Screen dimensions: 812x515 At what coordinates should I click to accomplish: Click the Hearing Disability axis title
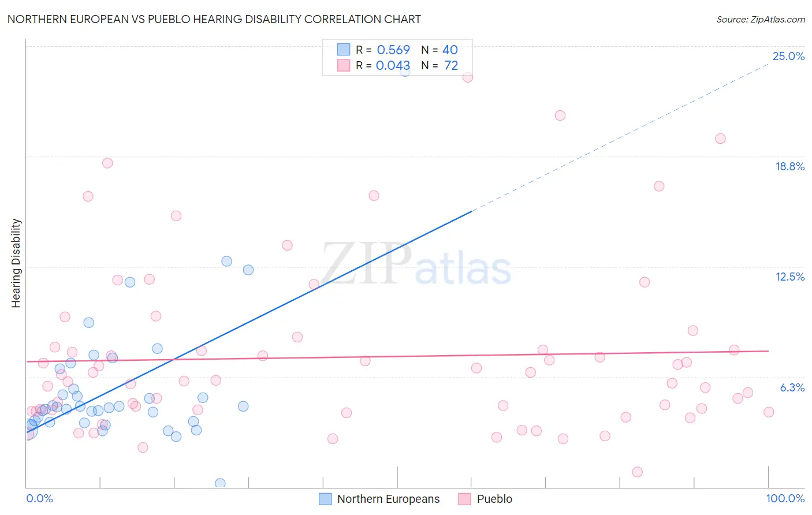pyautogui.click(x=16, y=263)
